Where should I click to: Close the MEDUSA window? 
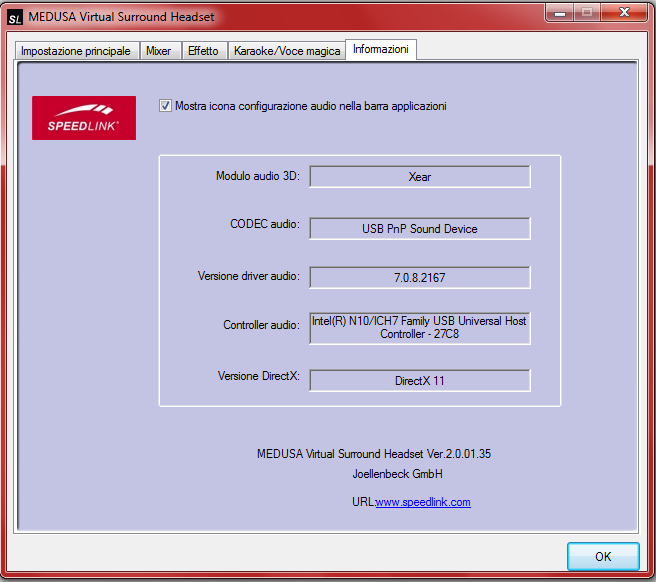point(624,13)
